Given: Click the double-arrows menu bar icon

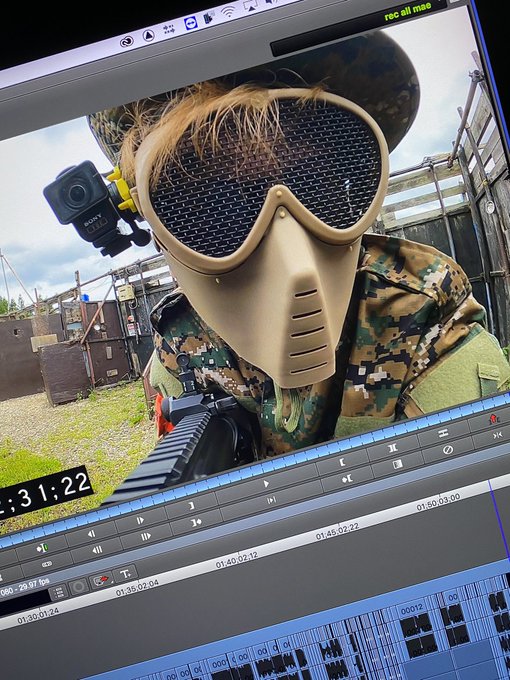Looking at the screenshot, I should [169, 29].
